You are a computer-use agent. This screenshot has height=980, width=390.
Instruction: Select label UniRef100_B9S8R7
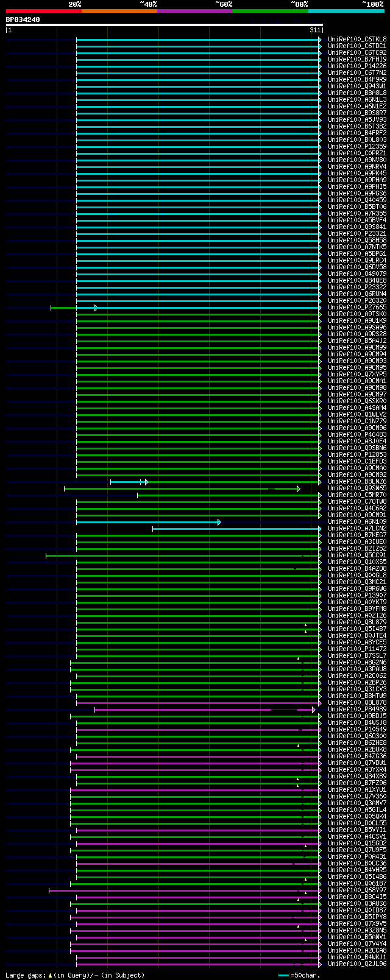(357, 113)
